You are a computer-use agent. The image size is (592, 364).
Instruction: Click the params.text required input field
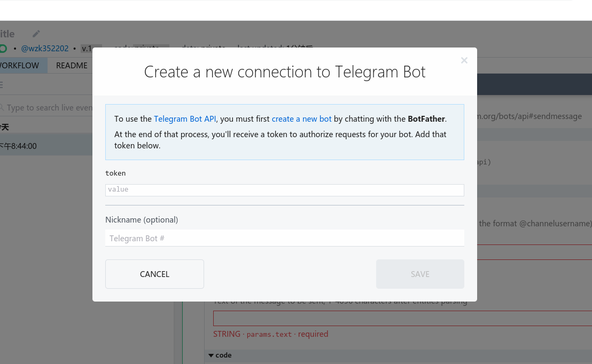point(402,318)
